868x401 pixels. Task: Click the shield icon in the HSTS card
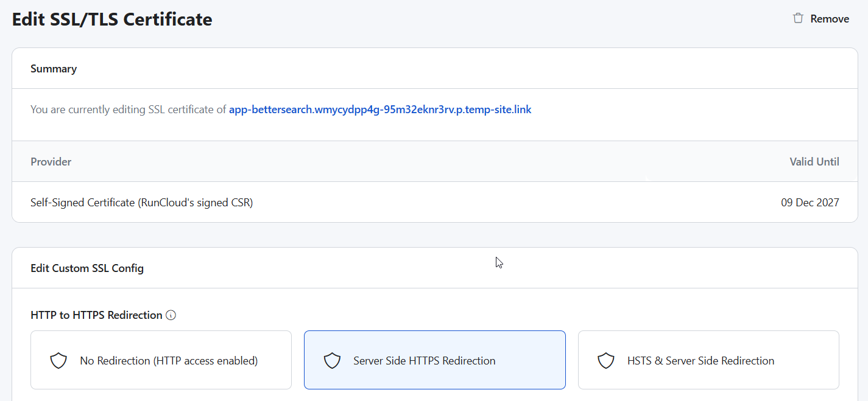point(605,361)
